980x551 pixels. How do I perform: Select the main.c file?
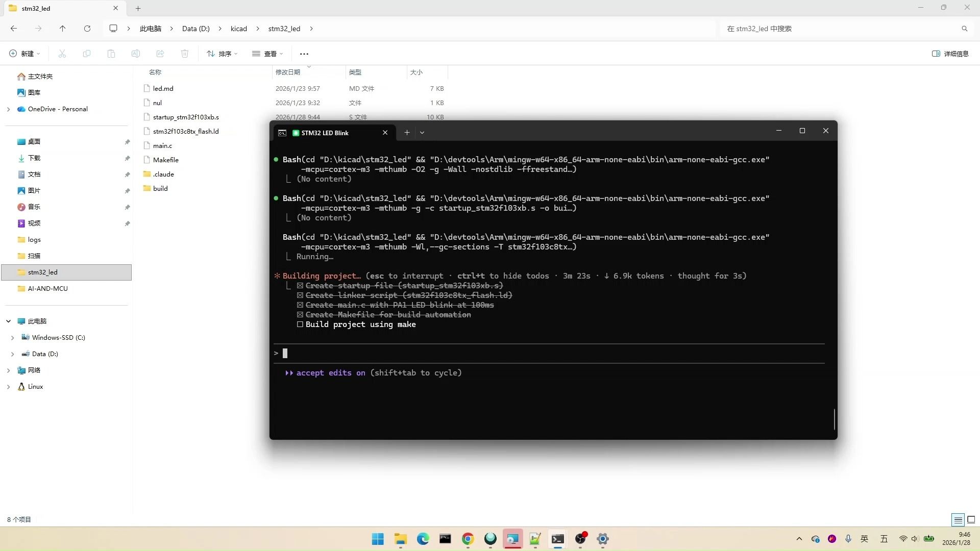(x=162, y=145)
